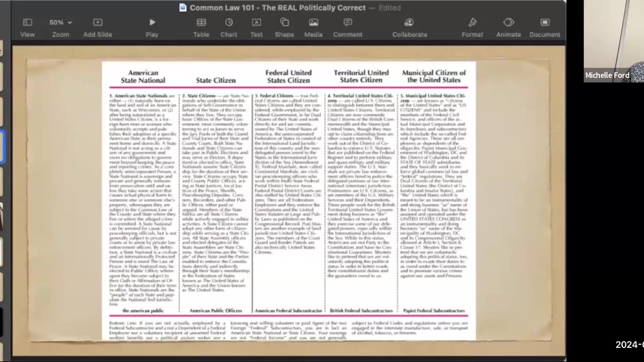Screen dimensions: 644x362
Task: Open the Media insert menu
Action: point(313,28)
